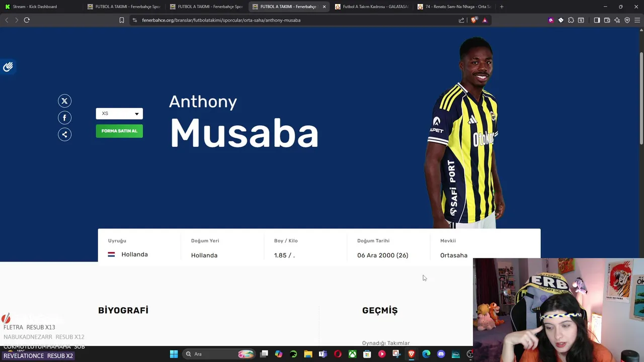Click the BİYOGRAFİ heading
The width and height of the screenshot is (644, 362).
tap(123, 310)
